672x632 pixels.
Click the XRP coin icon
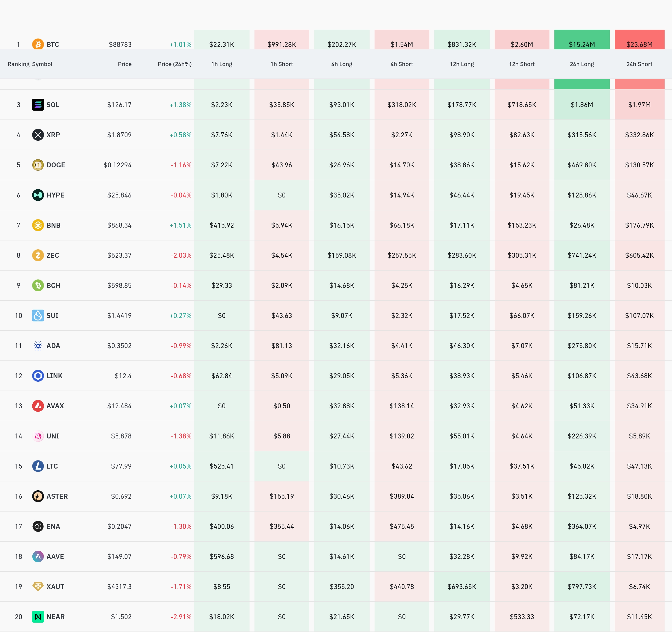coord(38,135)
